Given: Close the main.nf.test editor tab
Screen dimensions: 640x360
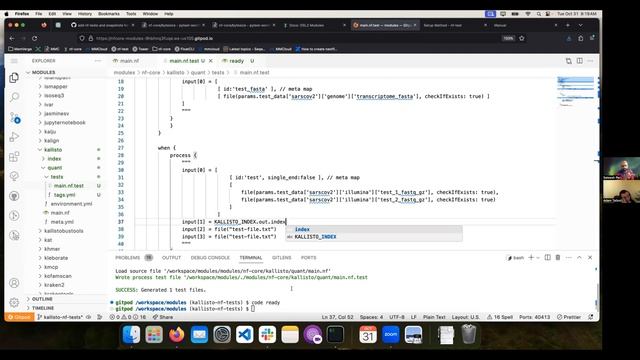Looking at the screenshot, I should [x=211, y=61].
